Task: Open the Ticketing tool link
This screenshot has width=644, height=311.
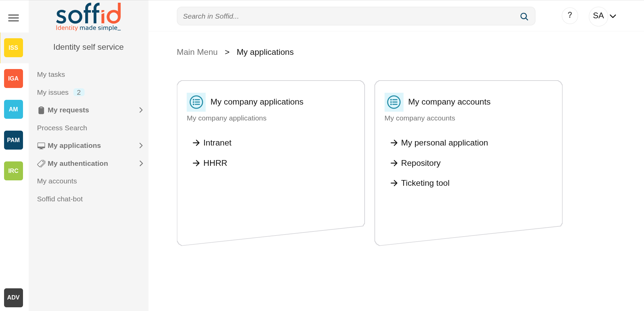Action: (x=425, y=183)
